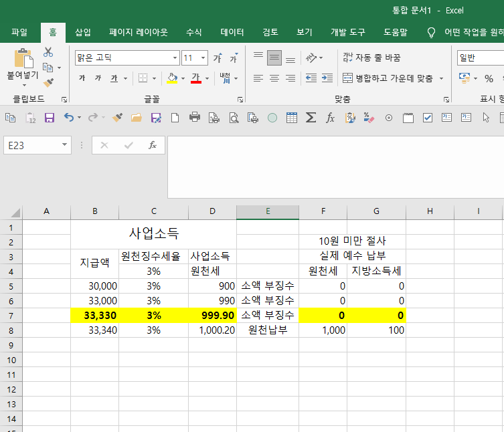Click the Increase Indent icon

[327, 78]
